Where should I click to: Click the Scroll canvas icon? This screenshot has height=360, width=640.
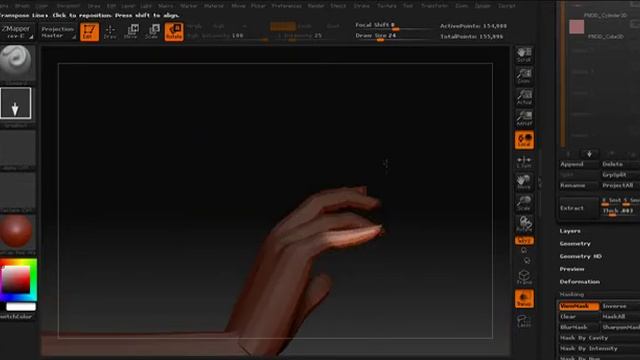pos(524,55)
